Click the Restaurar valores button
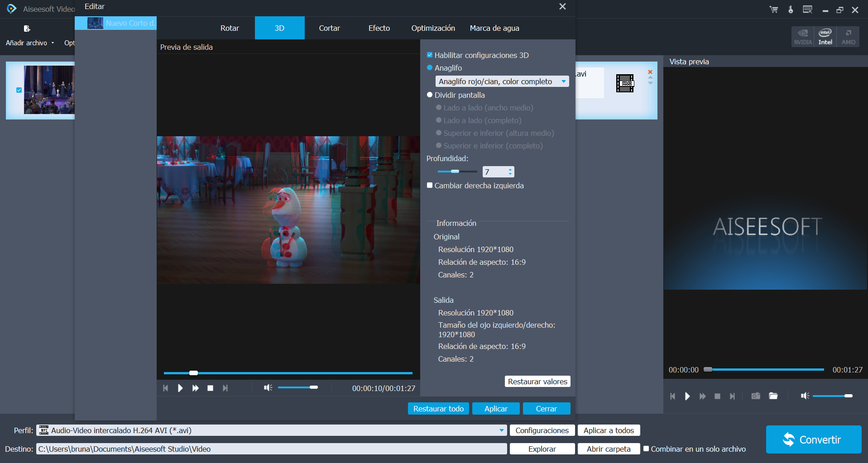The height and width of the screenshot is (463, 868). [537, 382]
